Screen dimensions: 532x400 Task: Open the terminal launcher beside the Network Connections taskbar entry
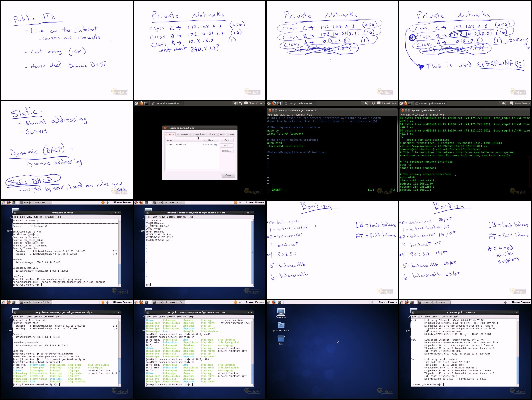[x=146, y=103]
